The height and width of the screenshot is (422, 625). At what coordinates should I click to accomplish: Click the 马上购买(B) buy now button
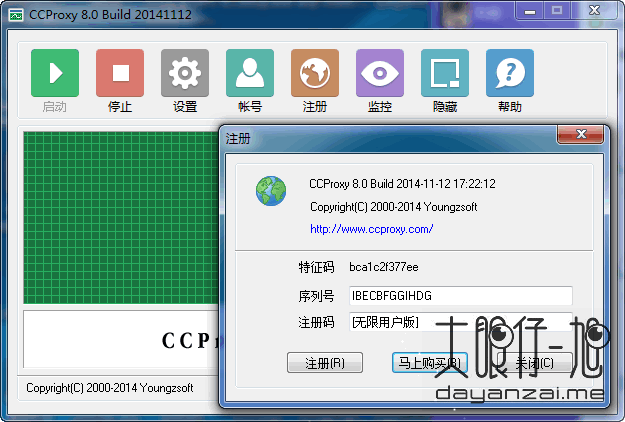[430, 363]
